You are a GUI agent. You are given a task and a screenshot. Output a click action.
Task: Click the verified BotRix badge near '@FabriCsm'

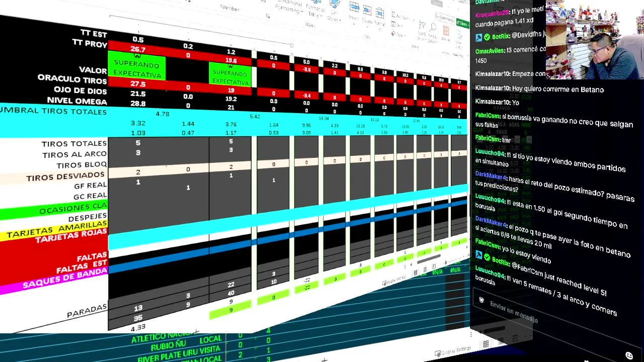click(487, 257)
